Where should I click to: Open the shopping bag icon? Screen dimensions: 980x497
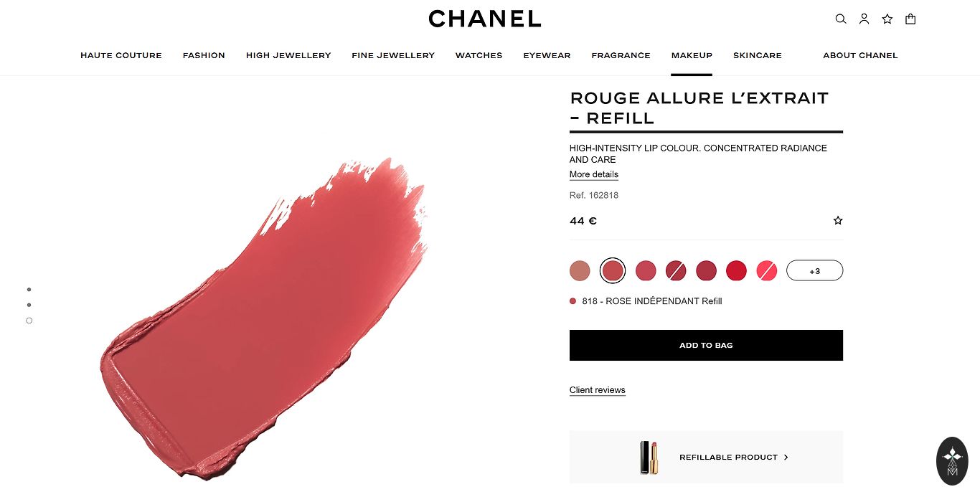tap(910, 19)
